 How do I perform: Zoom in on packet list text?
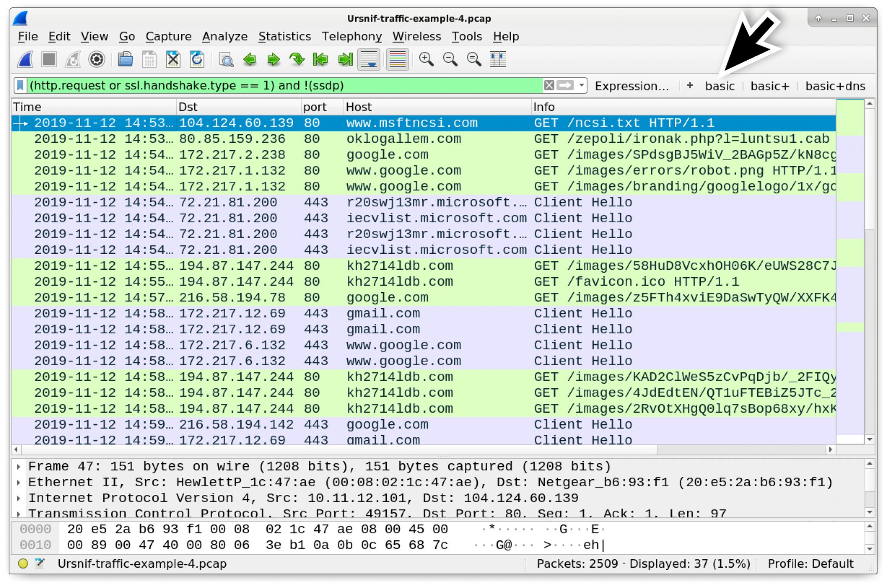point(426,59)
